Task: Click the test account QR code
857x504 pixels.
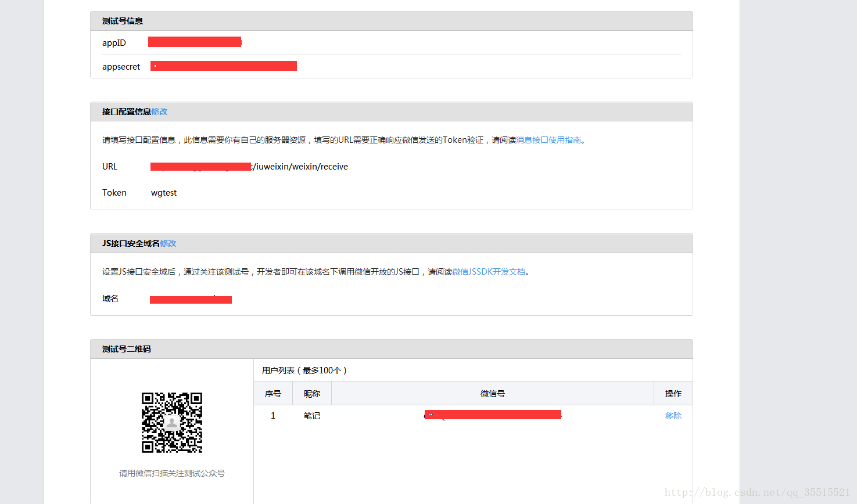Action: pyautogui.click(x=172, y=423)
